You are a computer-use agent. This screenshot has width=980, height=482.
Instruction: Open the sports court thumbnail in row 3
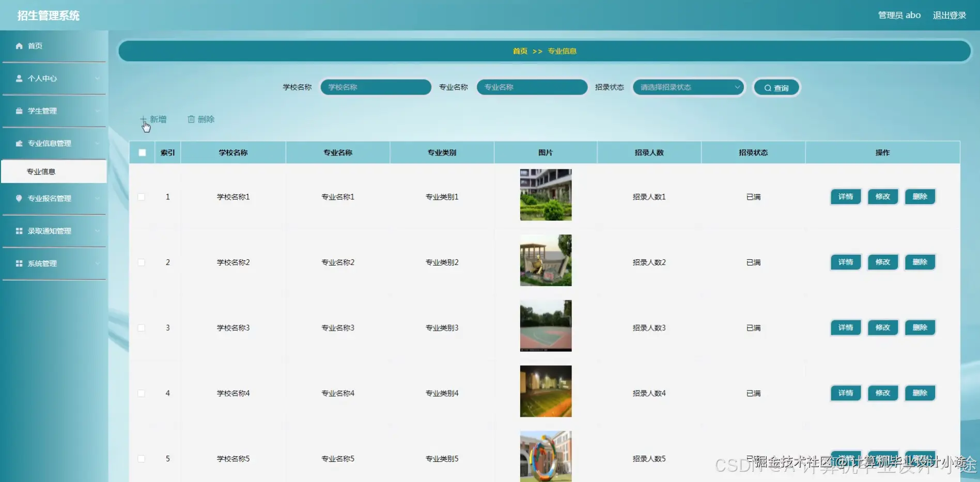click(546, 326)
